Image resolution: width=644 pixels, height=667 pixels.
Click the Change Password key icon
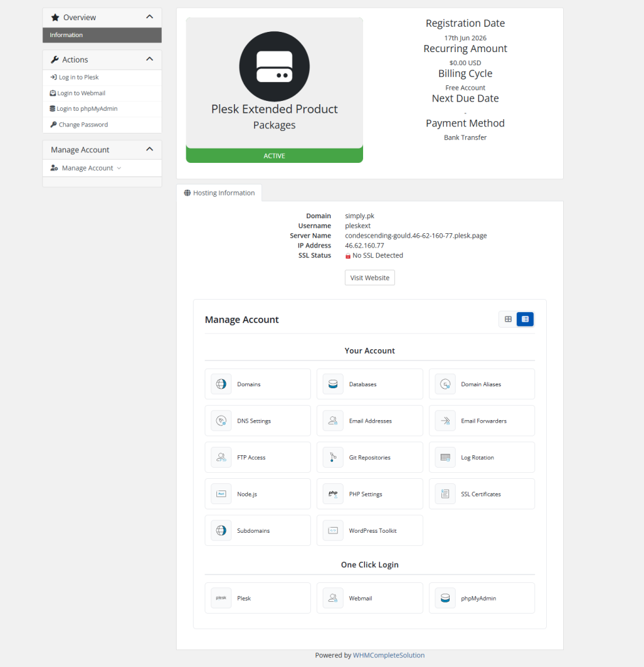click(x=53, y=124)
